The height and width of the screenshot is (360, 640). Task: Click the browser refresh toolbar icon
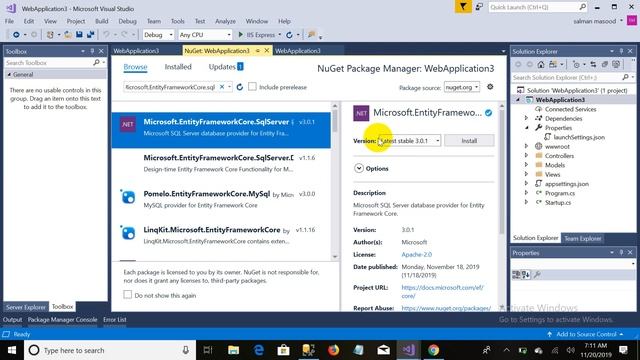coord(289,35)
